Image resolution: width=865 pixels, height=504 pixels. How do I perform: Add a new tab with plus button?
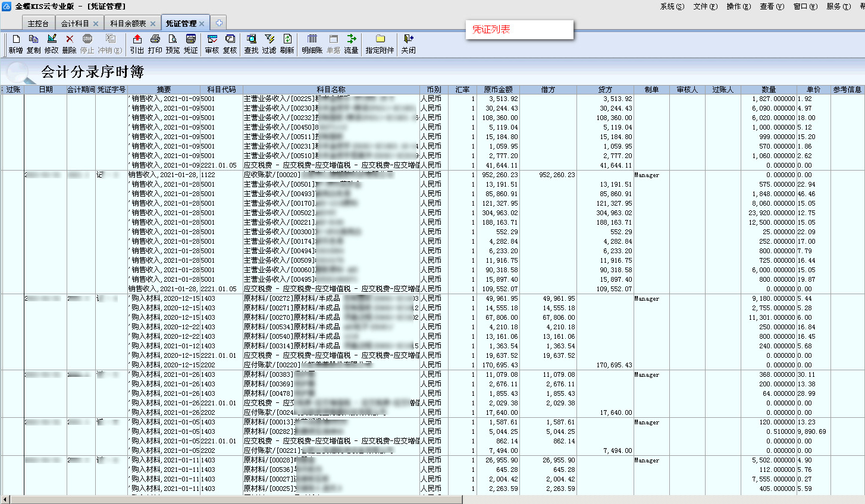tap(219, 23)
